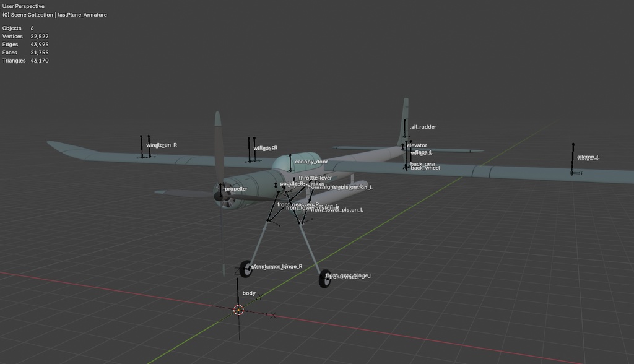Click the Triangles "43,170" statistic

(40, 61)
